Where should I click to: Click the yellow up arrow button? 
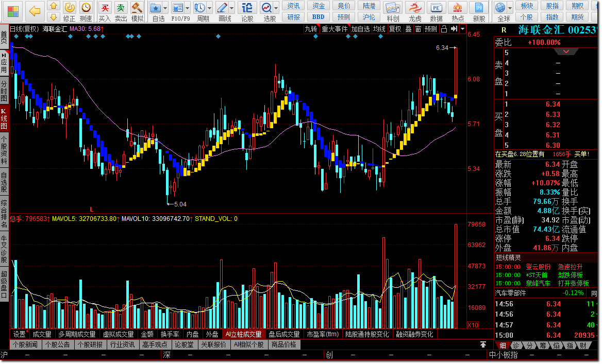click(x=54, y=6)
